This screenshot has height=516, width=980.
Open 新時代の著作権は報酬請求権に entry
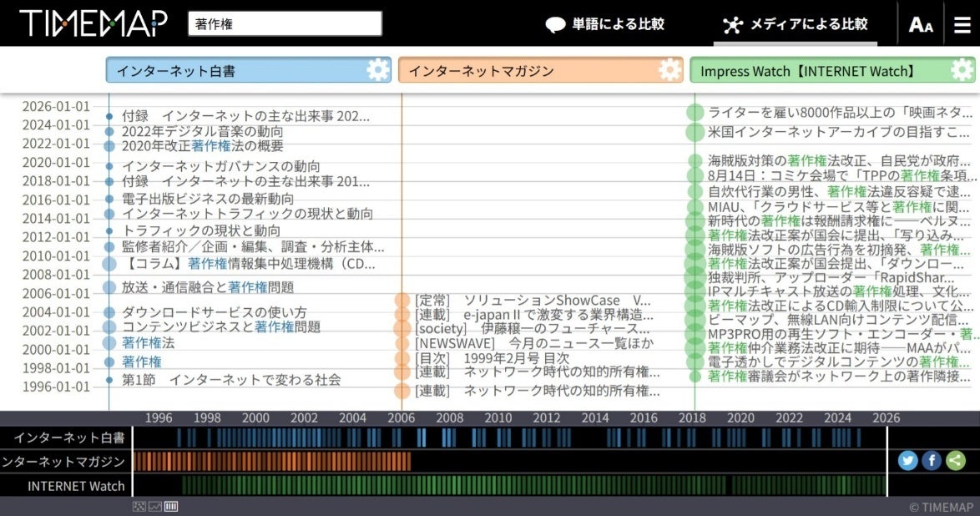pos(839,220)
